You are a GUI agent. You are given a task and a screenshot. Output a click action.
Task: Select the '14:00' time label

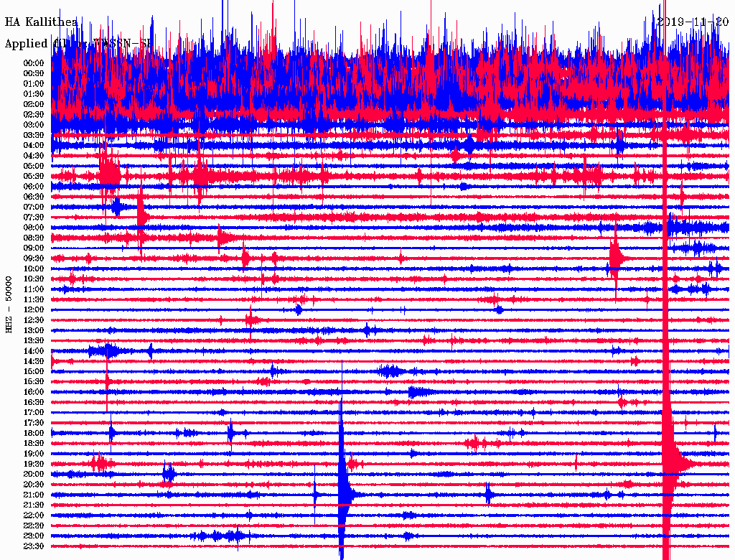coord(34,351)
